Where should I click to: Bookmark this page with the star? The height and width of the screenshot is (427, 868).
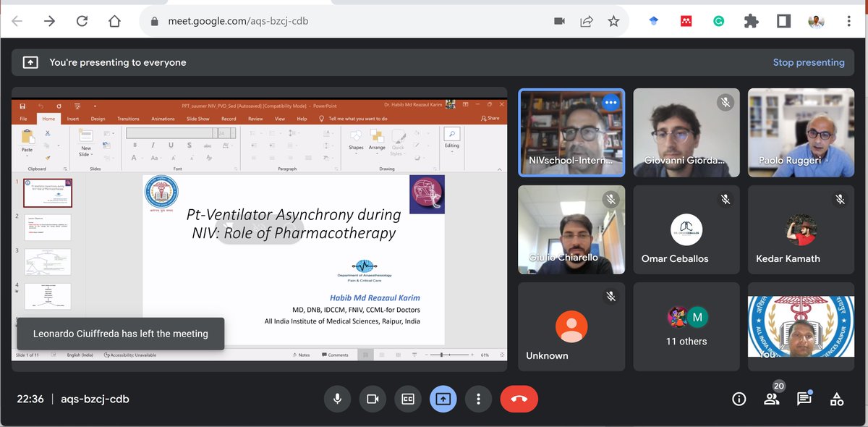click(x=613, y=21)
